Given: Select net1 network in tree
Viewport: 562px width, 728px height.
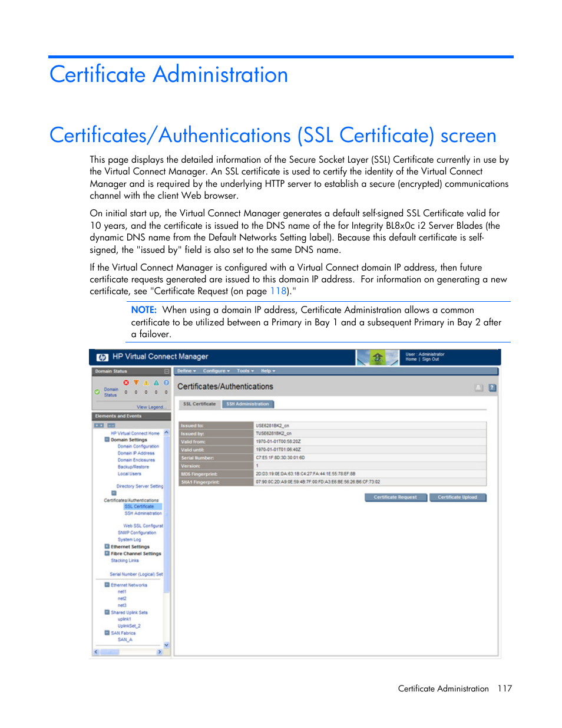Looking at the screenshot, I should pos(122,592).
